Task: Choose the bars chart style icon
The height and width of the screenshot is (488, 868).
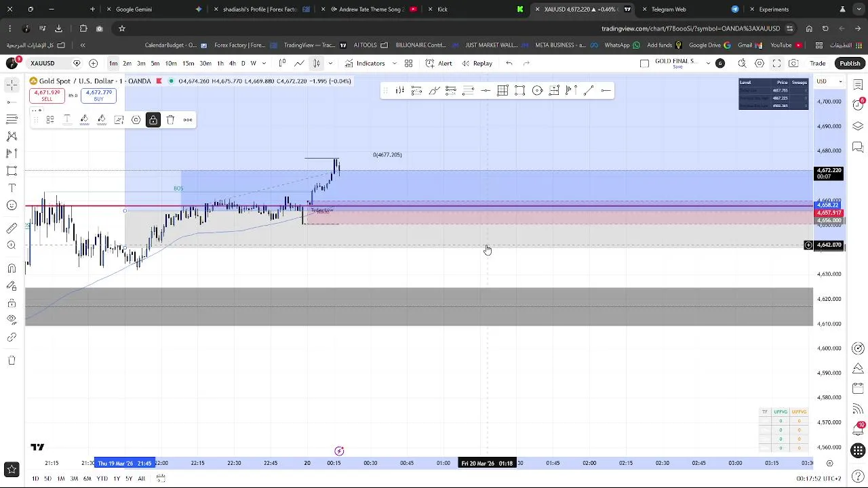Action: pos(316,63)
